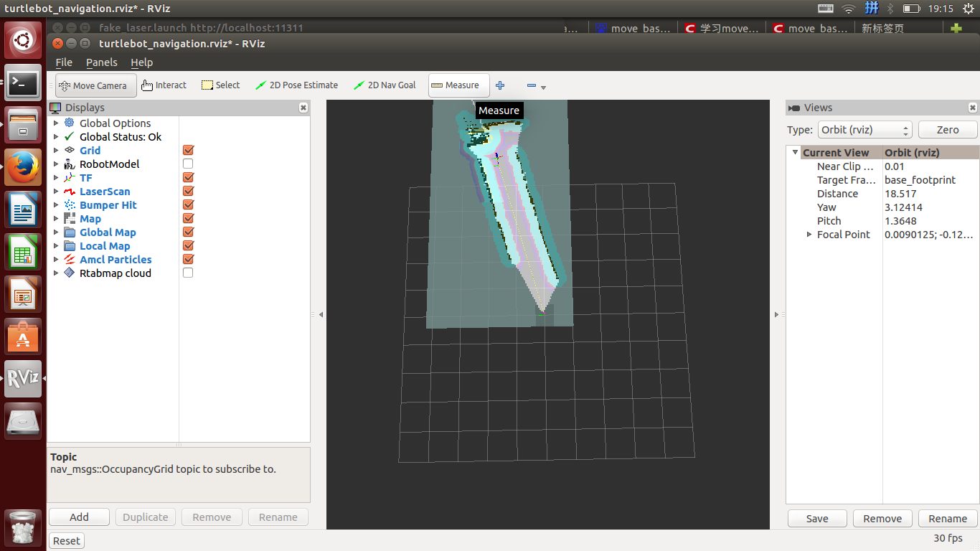The height and width of the screenshot is (551, 980).
Task: Close the Displays panel
Action: tap(303, 108)
